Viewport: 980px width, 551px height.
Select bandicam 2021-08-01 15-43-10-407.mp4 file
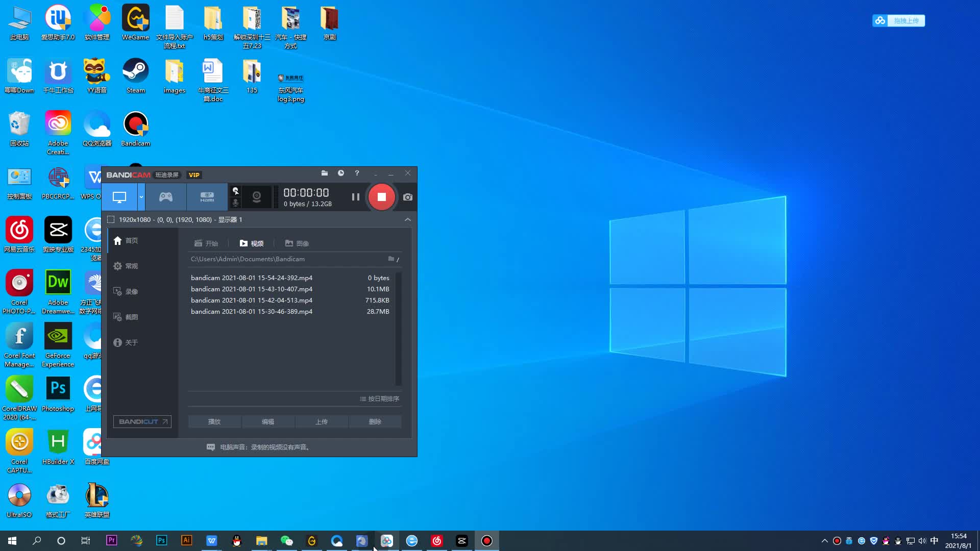pos(252,289)
